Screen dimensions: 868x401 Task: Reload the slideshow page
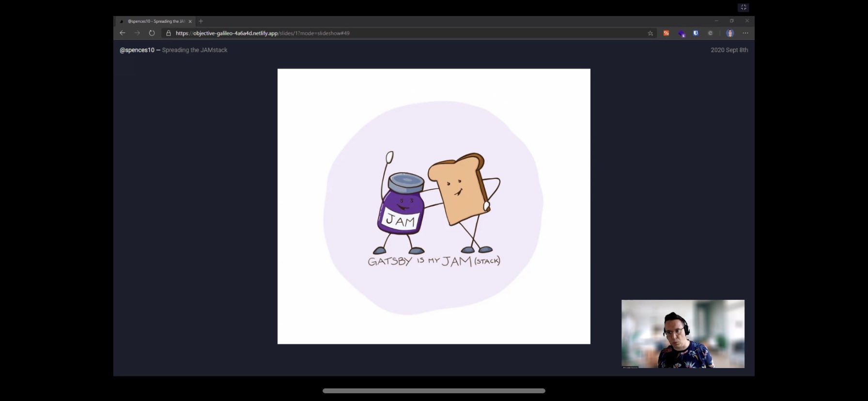tap(152, 33)
